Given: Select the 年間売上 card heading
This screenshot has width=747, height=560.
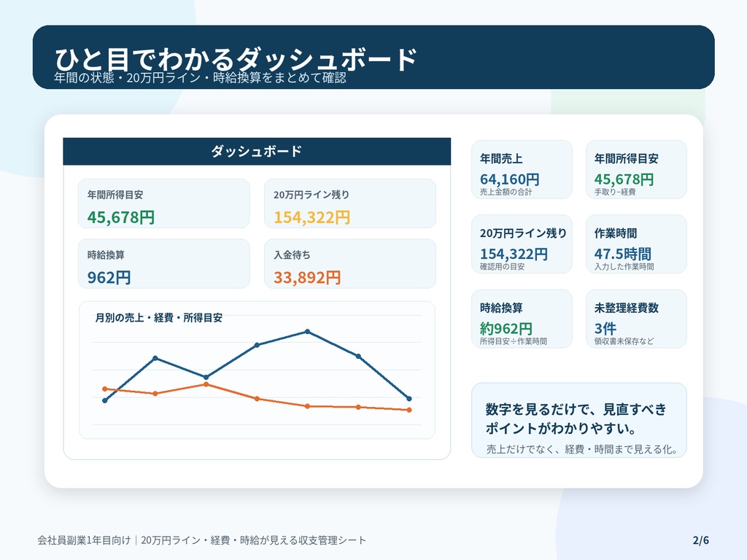Looking at the screenshot, I should click(501, 158).
